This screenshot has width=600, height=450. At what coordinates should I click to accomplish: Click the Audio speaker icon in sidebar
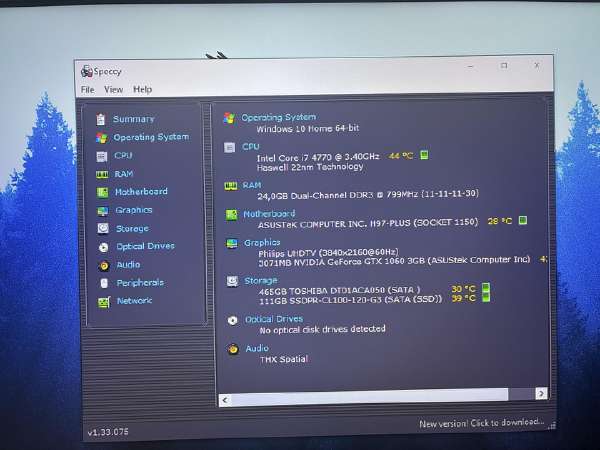click(104, 266)
